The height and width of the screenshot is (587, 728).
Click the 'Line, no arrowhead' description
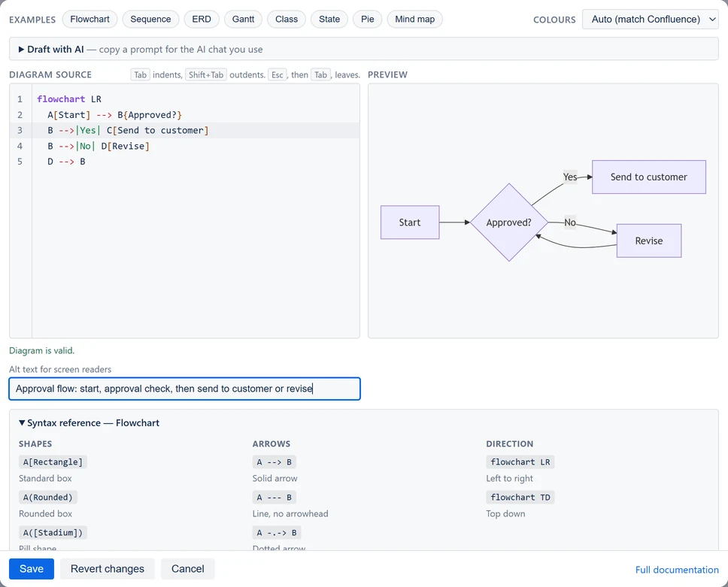[290, 513]
